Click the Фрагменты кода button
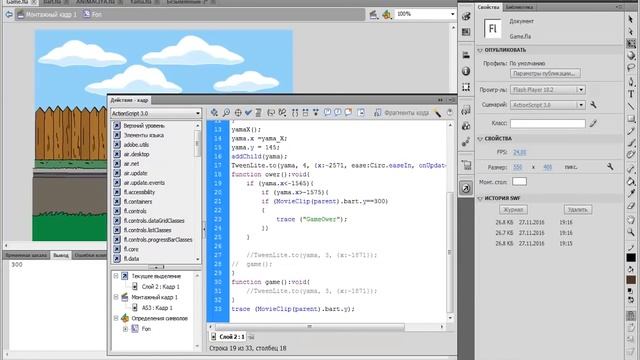Image resolution: width=640 pixels, height=360 pixels. pos(402,113)
